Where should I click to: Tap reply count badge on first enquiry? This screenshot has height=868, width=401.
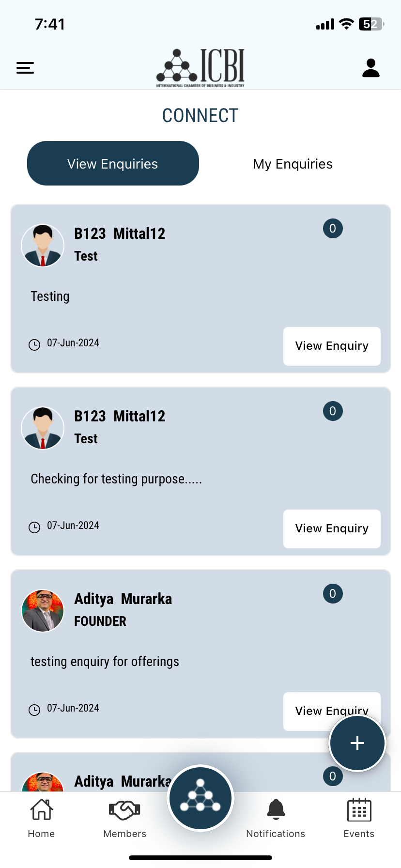[333, 228]
